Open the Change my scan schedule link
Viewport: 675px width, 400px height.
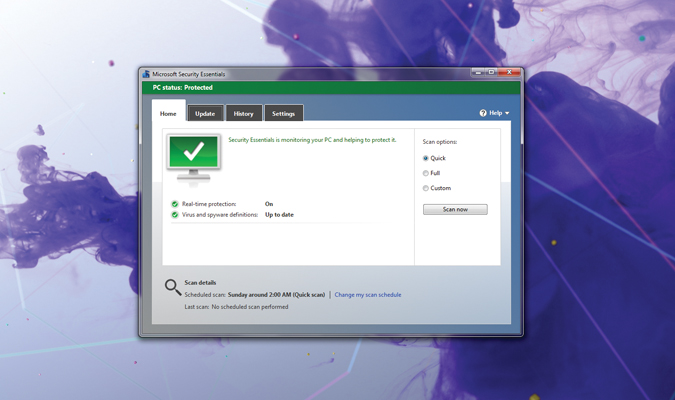point(368,295)
